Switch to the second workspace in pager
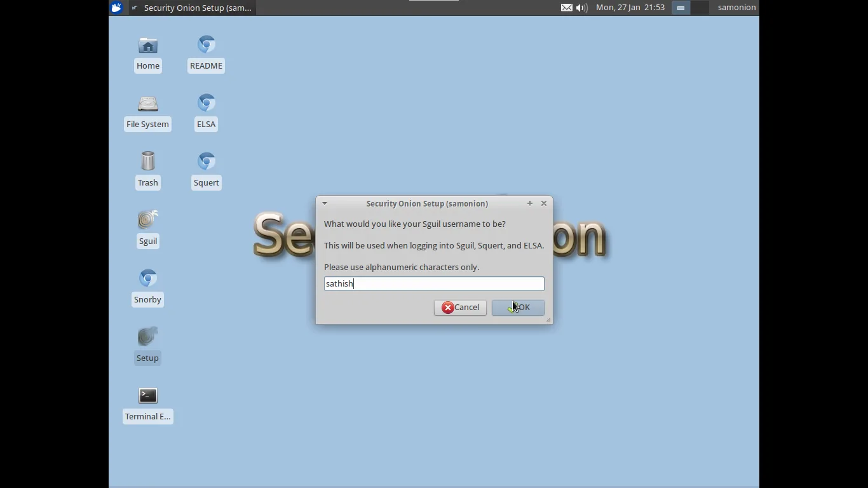This screenshot has width=868, height=488. point(700,8)
